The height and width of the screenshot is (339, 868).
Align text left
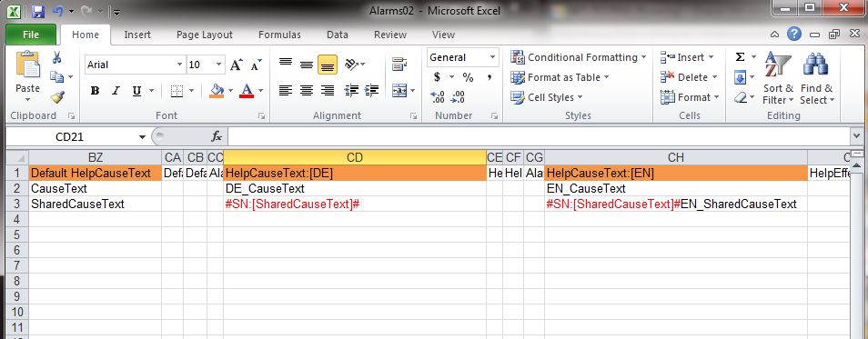286,91
